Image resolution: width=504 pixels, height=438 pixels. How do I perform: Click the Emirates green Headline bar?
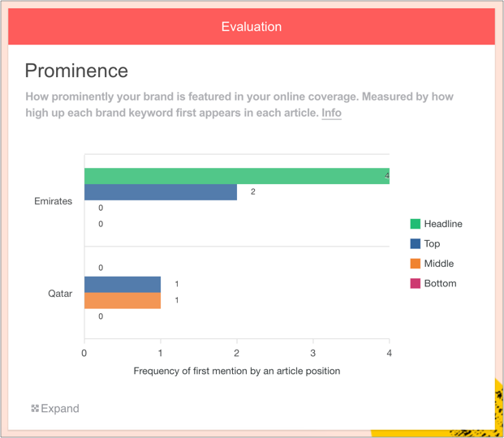click(x=236, y=176)
